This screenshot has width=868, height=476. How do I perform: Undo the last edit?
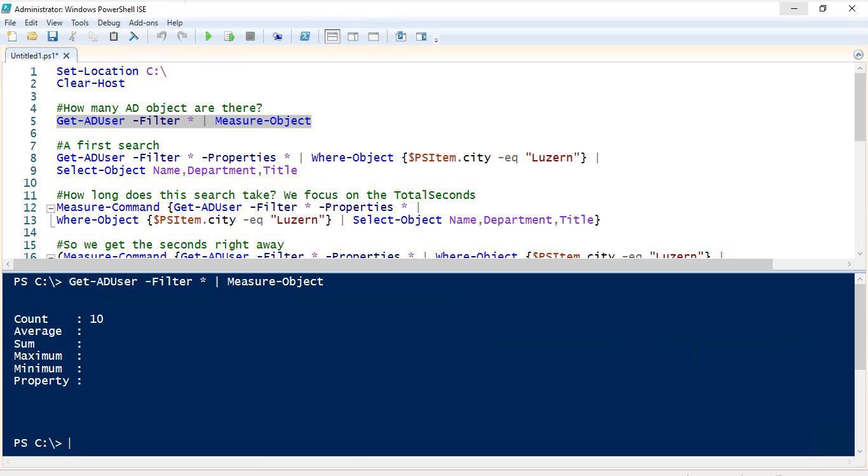(161, 36)
